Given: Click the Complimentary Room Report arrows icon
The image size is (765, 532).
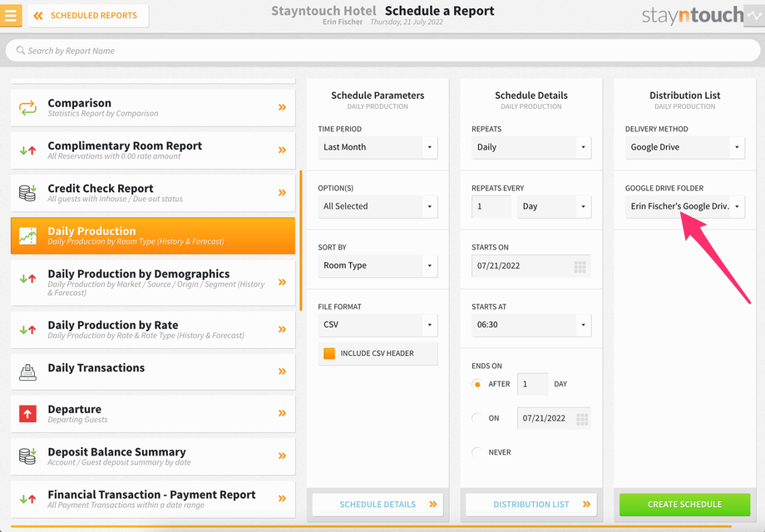Looking at the screenshot, I should click(27, 150).
